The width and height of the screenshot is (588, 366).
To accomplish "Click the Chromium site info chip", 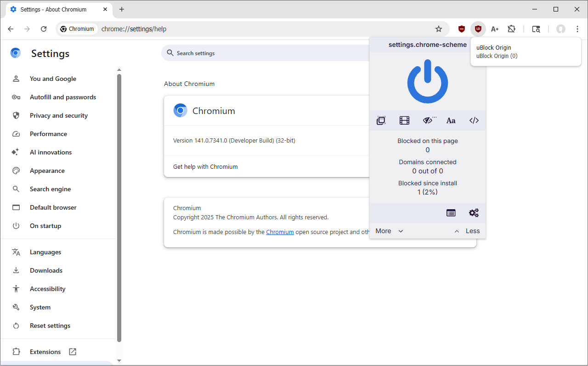I will pyautogui.click(x=78, y=29).
